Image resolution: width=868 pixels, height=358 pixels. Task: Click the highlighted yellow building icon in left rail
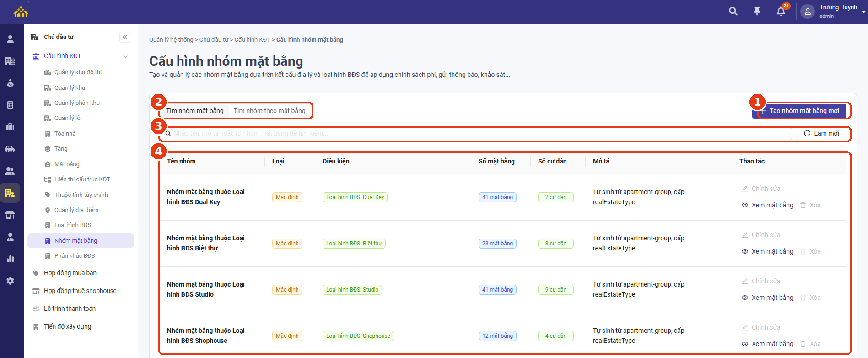10,193
